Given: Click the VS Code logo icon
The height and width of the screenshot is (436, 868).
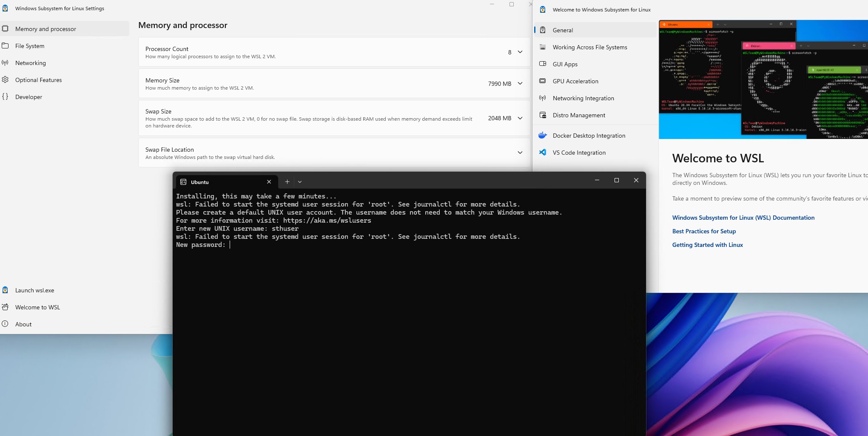Looking at the screenshot, I should pos(543,153).
